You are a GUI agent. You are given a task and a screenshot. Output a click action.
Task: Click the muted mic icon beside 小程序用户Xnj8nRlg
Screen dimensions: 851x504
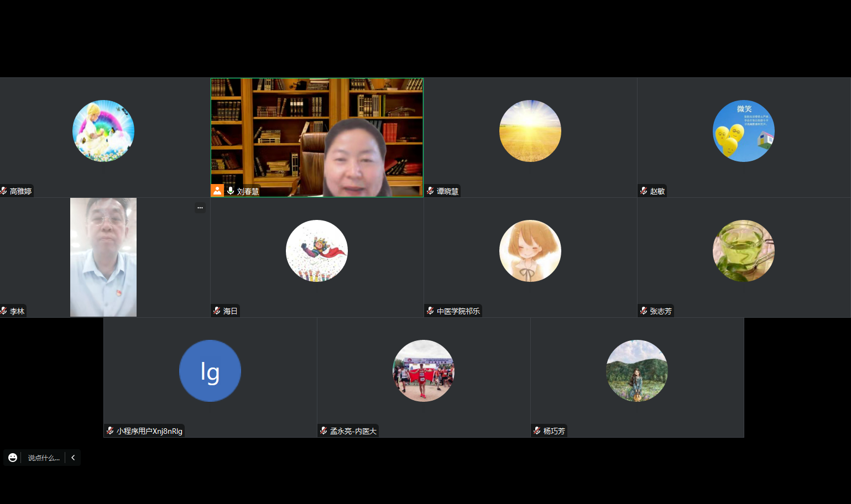110,431
